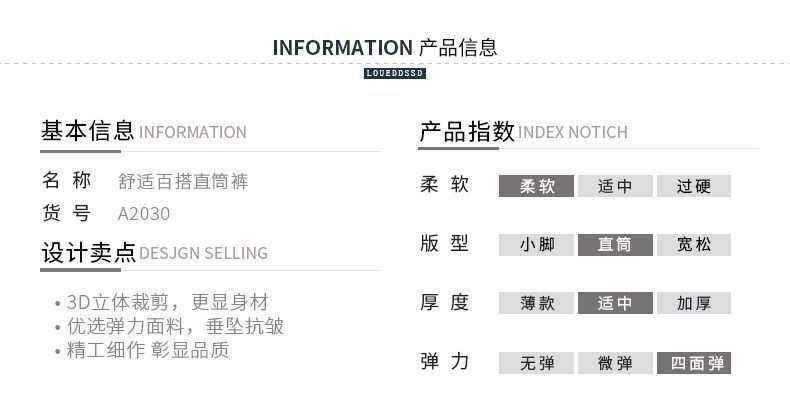Pick the 加厚 thickness option
The width and height of the screenshot is (790, 407).
tap(693, 303)
